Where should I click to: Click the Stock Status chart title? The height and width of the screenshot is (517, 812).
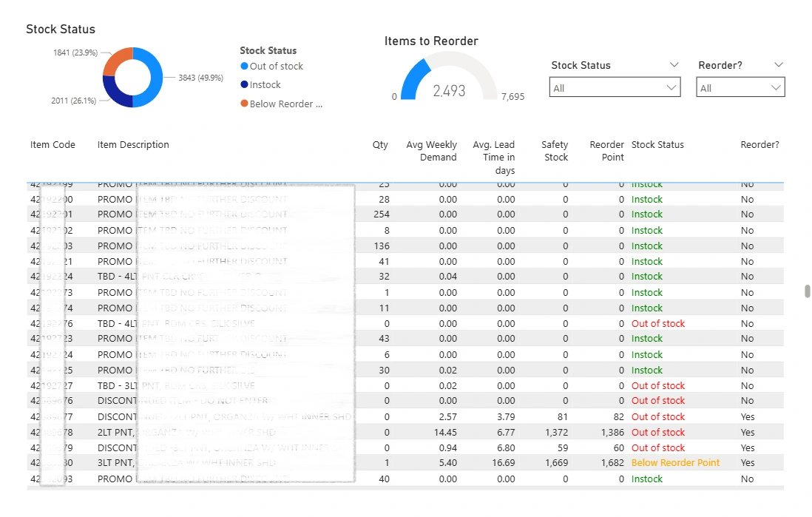tap(61, 29)
